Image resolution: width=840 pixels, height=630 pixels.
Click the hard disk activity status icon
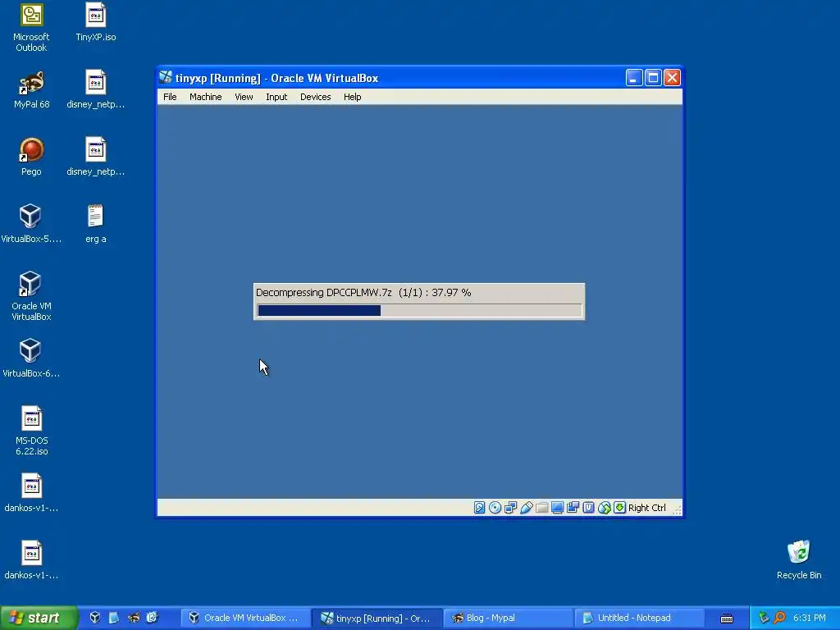click(x=479, y=508)
